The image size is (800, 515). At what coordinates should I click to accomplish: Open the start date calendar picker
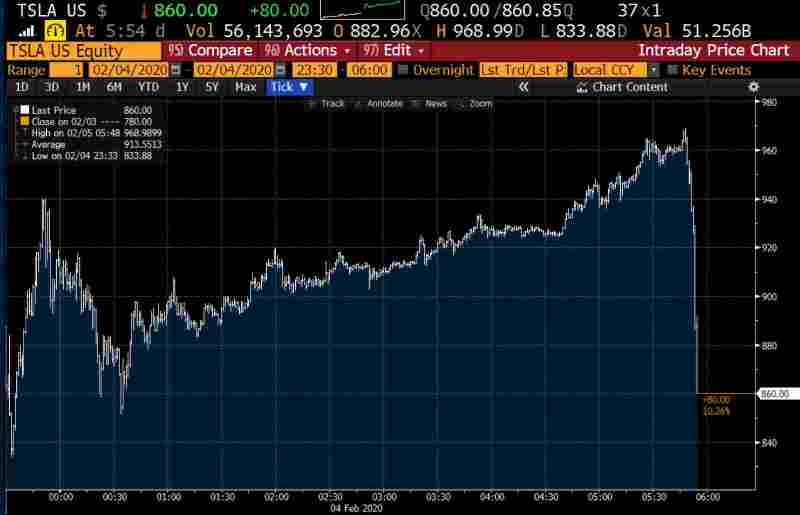(175, 69)
